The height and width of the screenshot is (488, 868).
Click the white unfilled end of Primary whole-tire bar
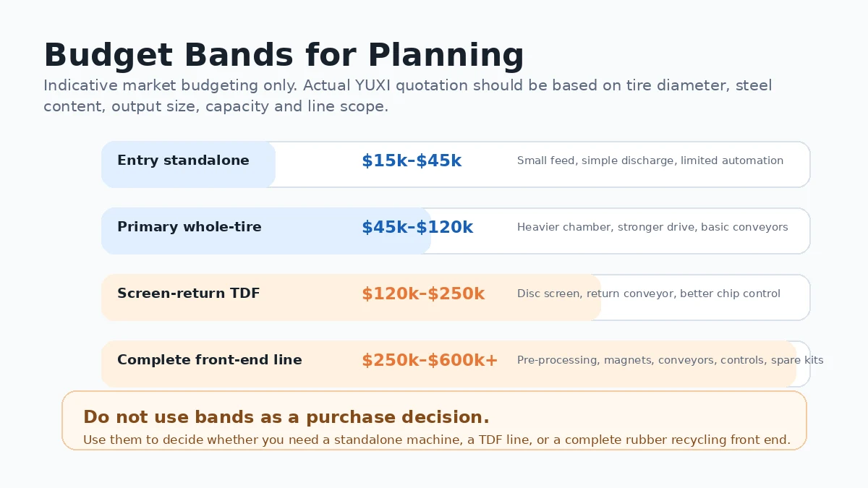(x=620, y=231)
